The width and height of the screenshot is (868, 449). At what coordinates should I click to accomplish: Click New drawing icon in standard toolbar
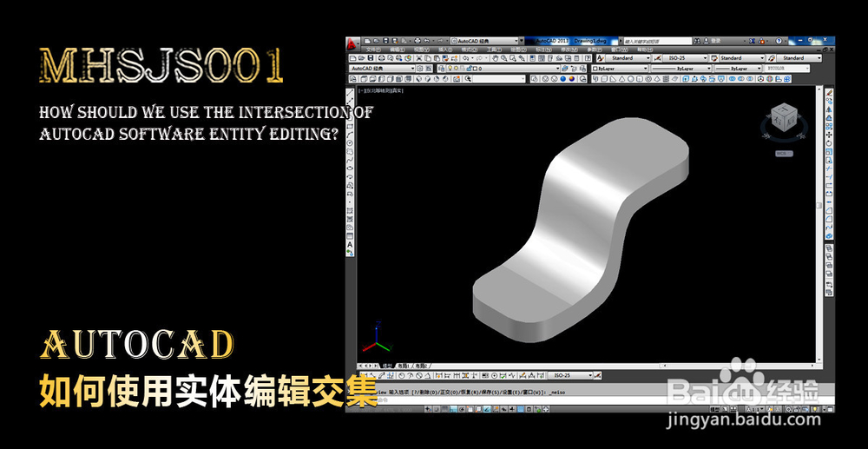pyautogui.click(x=352, y=58)
